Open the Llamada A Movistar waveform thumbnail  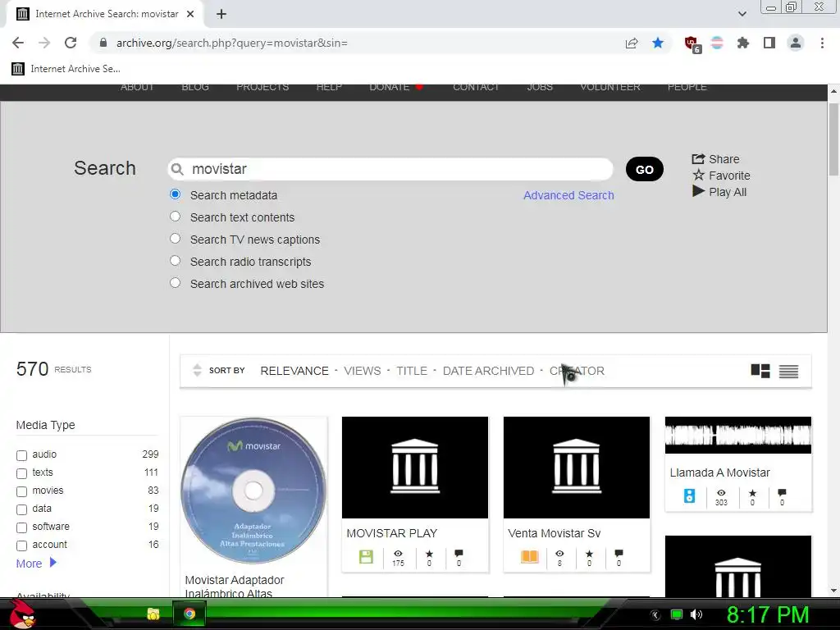click(737, 435)
